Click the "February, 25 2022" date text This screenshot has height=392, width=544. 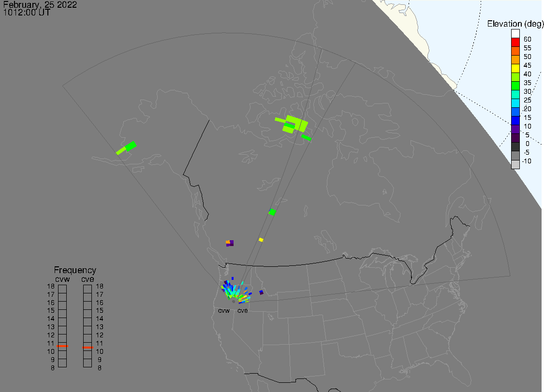point(40,5)
